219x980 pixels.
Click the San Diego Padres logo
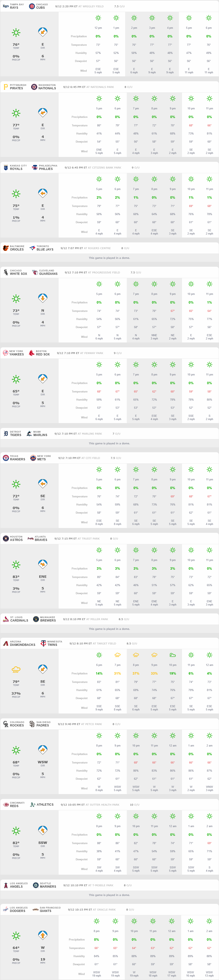32,724
